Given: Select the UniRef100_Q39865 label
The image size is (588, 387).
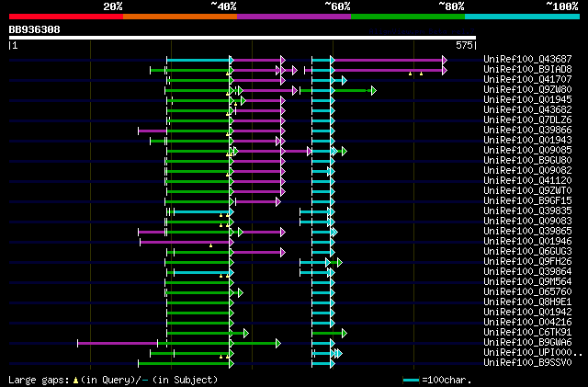Looking at the screenshot, I should tap(527, 232).
